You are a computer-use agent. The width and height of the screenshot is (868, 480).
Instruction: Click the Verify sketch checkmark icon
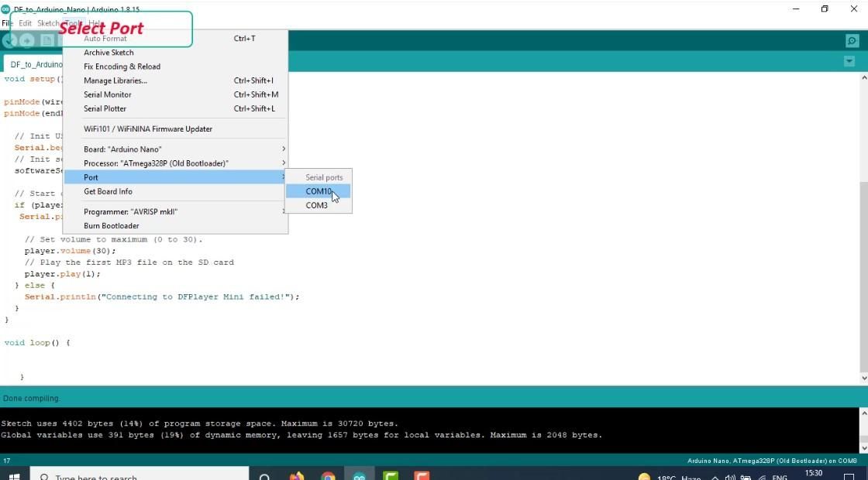click(x=9, y=40)
